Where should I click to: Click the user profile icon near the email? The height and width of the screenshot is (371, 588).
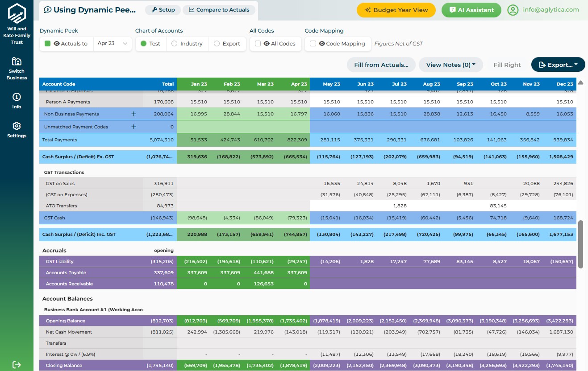(513, 9)
